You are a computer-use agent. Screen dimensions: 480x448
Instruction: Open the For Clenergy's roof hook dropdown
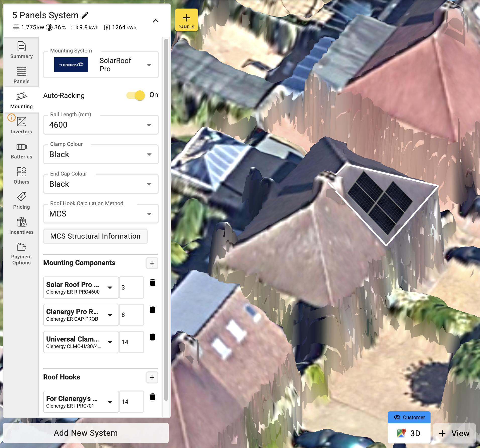[81, 402]
